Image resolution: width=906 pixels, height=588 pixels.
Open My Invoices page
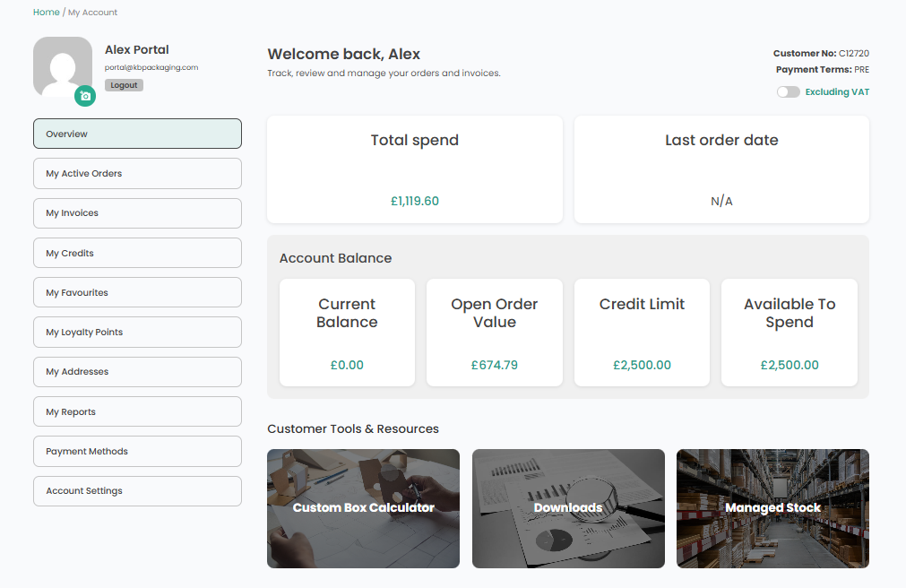click(x=137, y=213)
